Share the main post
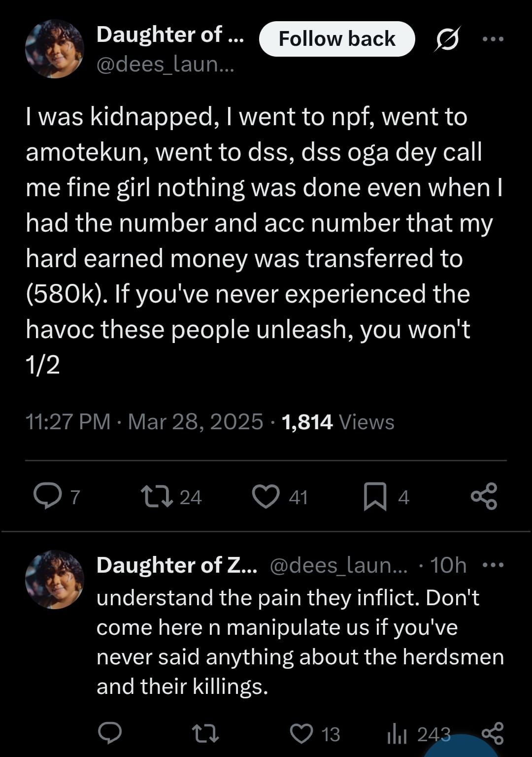 click(x=484, y=496)
